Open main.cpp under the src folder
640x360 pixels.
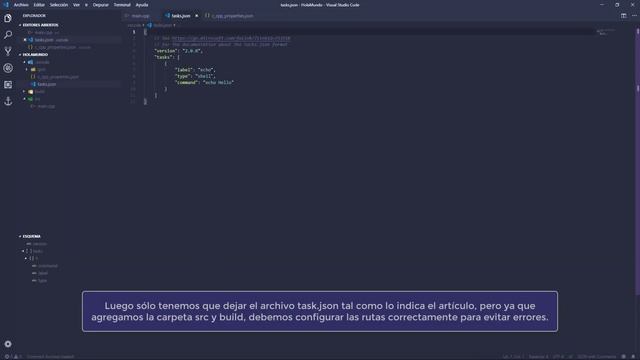46,107
